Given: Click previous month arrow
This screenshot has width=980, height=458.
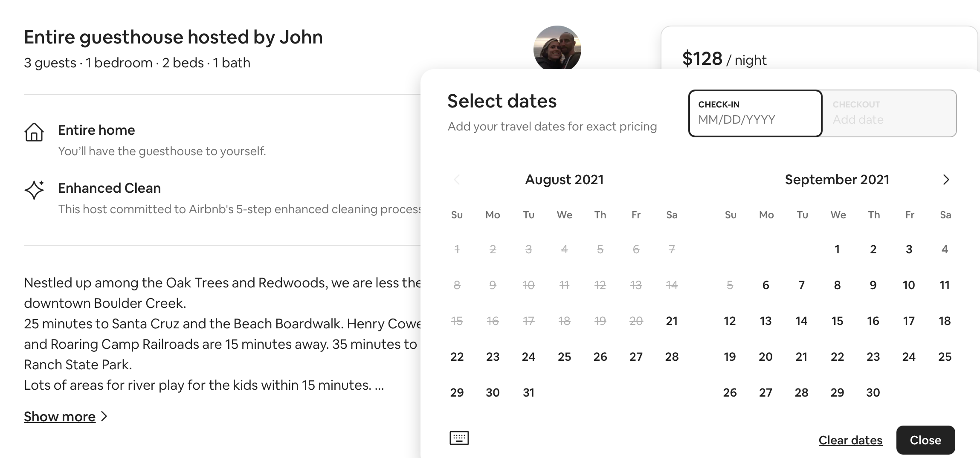Looking at the screenshot, I should point(457,180).
